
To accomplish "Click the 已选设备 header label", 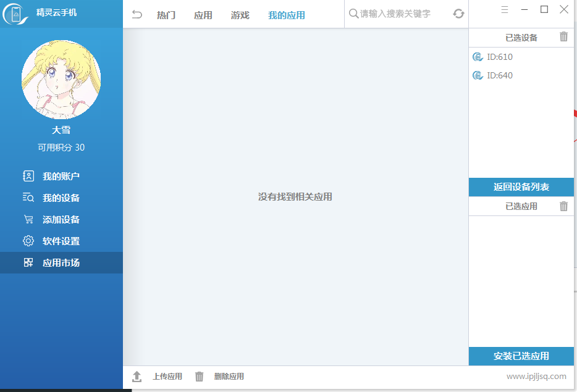I will 521,38.
